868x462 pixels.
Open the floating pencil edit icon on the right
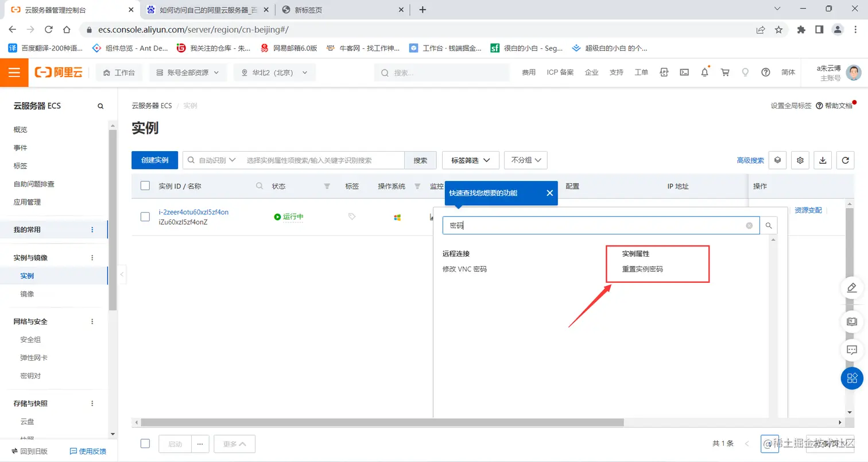click(x=852, y=288)
